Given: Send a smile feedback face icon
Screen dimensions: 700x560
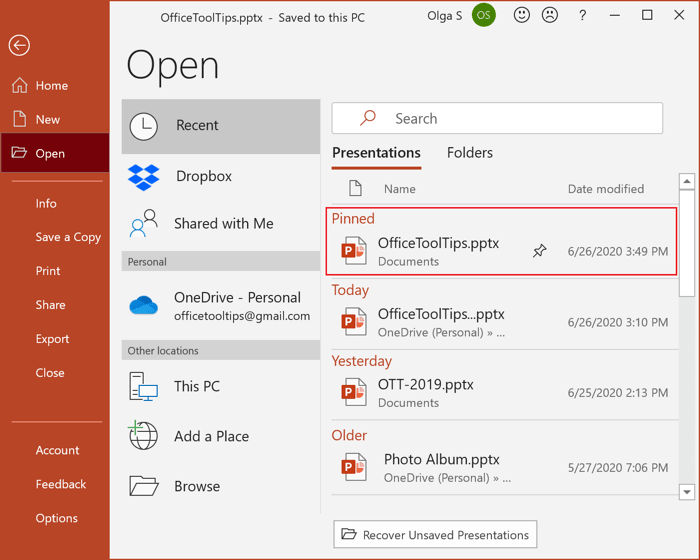Looking at the screenshot, I should 521,15.
